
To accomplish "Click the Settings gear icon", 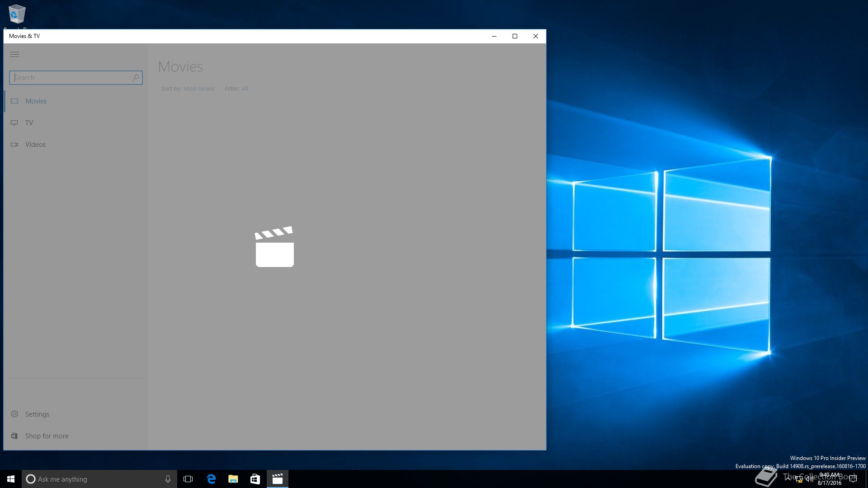I will 14,414.
